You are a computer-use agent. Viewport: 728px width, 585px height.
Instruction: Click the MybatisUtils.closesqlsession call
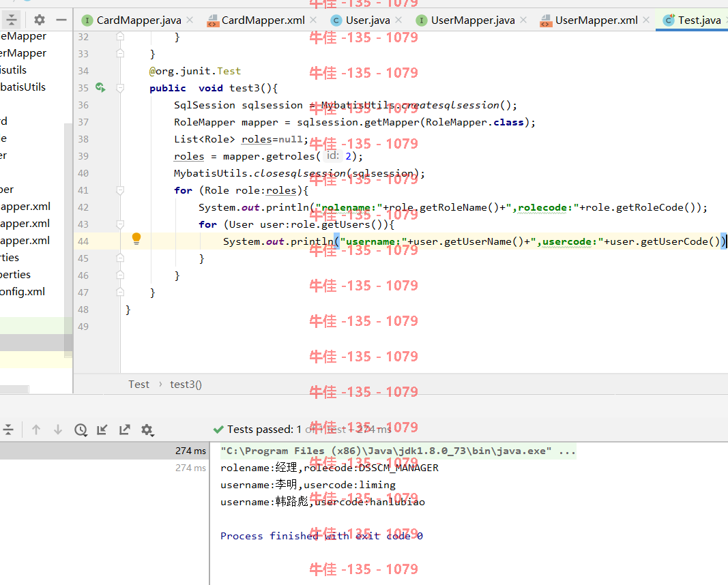pos(299,173)
